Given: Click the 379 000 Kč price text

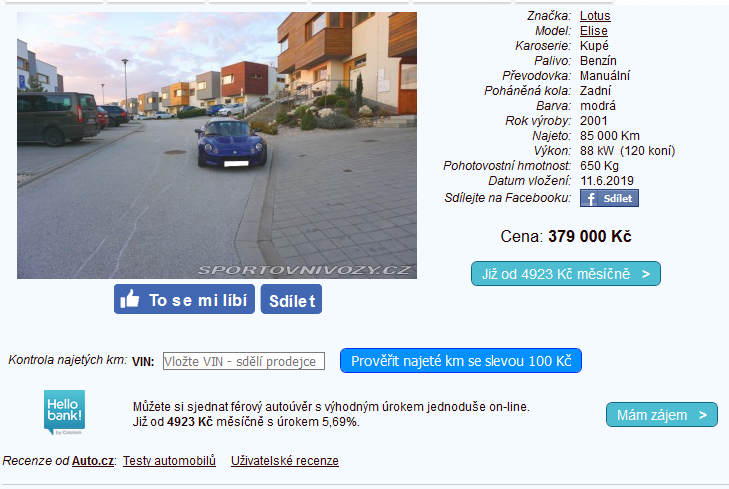Looking at the screenshot, I should [x=590, y=236].
